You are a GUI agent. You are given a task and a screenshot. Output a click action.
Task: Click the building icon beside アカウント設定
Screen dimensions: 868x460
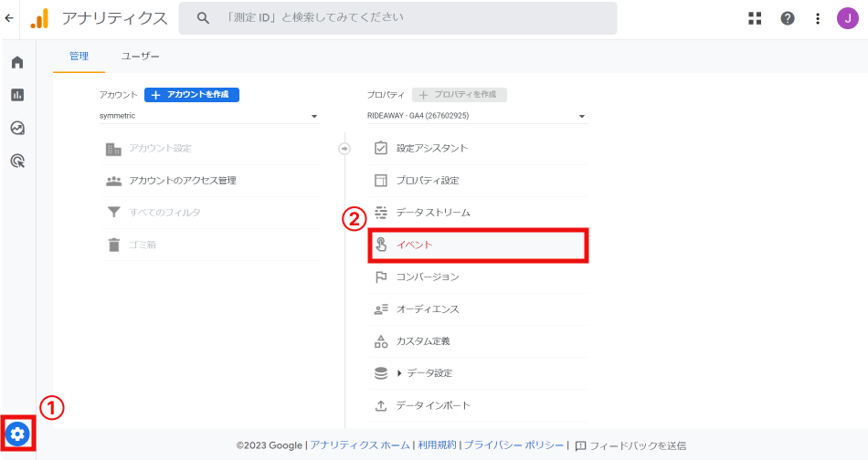[x=113, y=149]
